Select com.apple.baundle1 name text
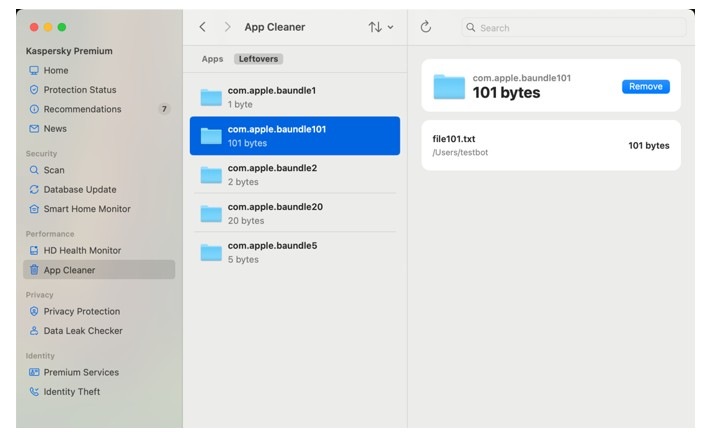Viewport: 709px width, 438px height. [272, 90]
